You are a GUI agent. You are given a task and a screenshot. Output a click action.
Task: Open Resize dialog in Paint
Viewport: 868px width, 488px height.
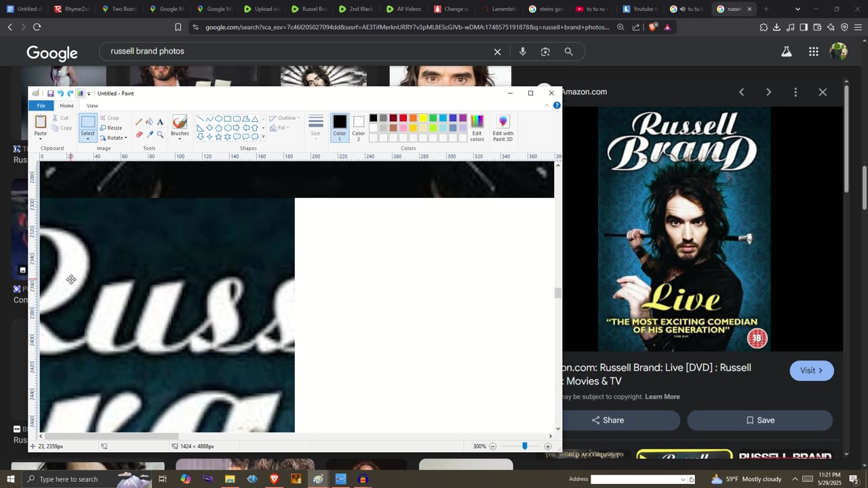point(111,128)
